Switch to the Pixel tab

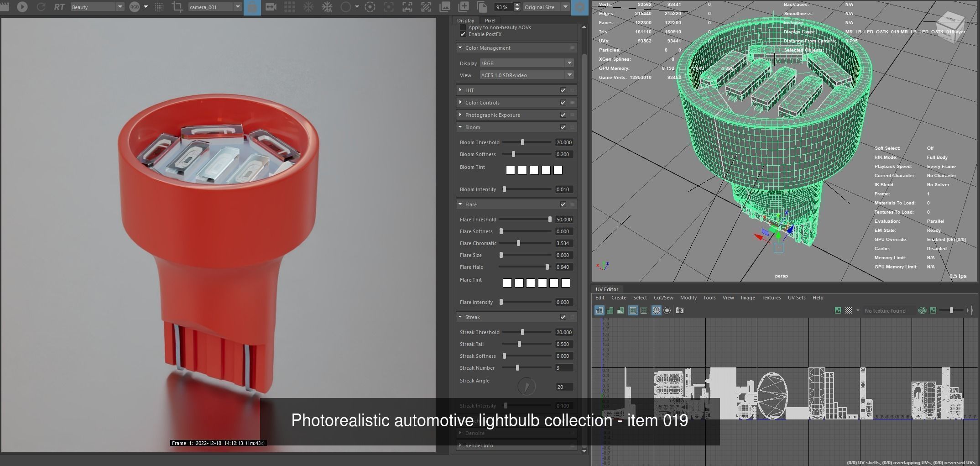(x=490, y=21)
